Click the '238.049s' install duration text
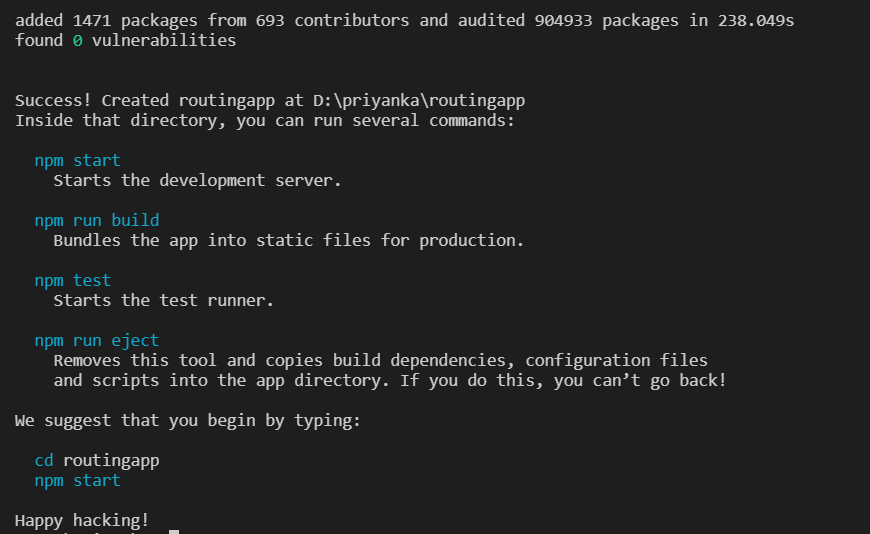Screen dimensions: 870x534 point(756,21)
